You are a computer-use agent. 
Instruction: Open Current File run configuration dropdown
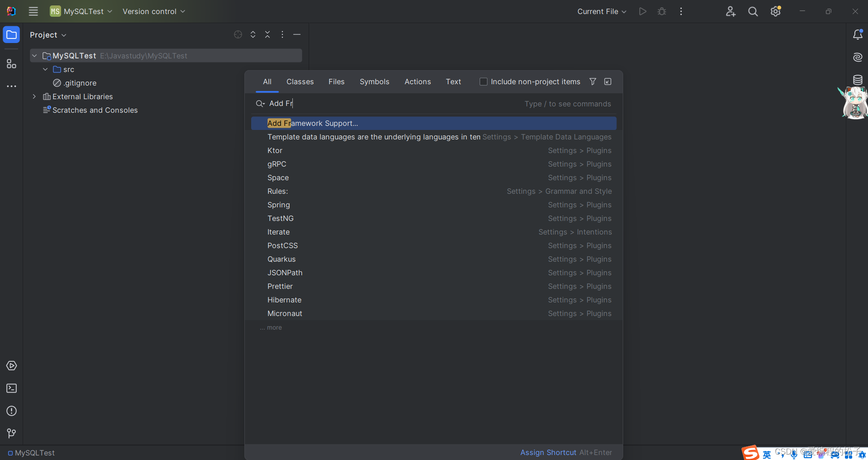602,11
